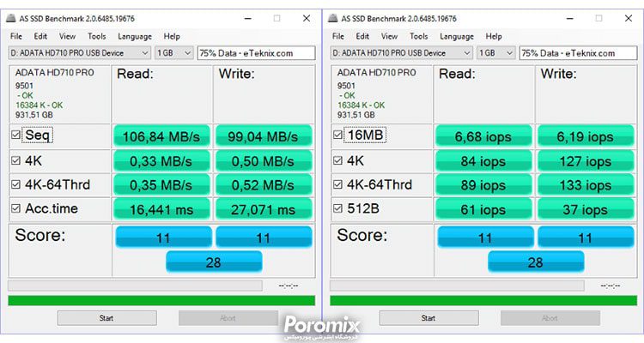644x343 pixels.
Task: Open the File menu in left window
Action: tap(16, 36)
